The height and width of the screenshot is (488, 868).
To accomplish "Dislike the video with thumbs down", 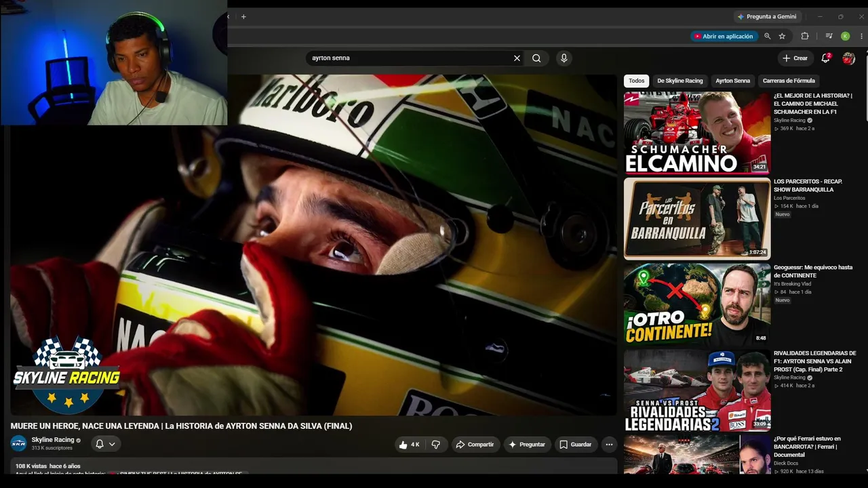I will point(435,445).
